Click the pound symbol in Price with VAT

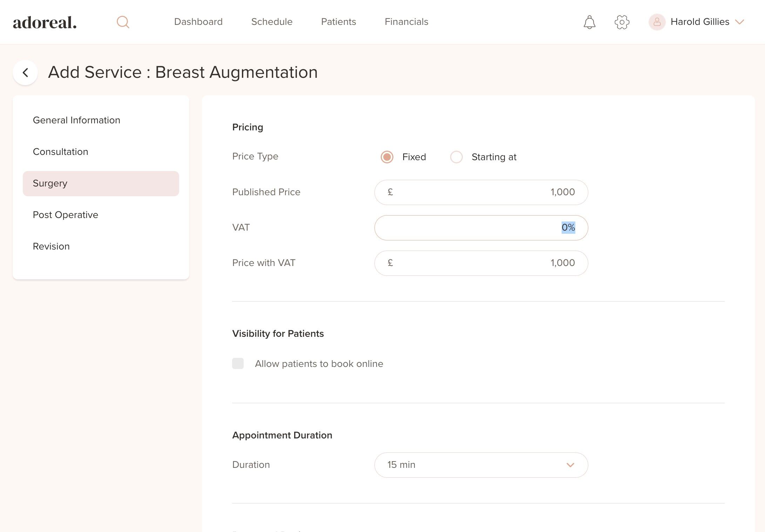[x=390, y=263]
